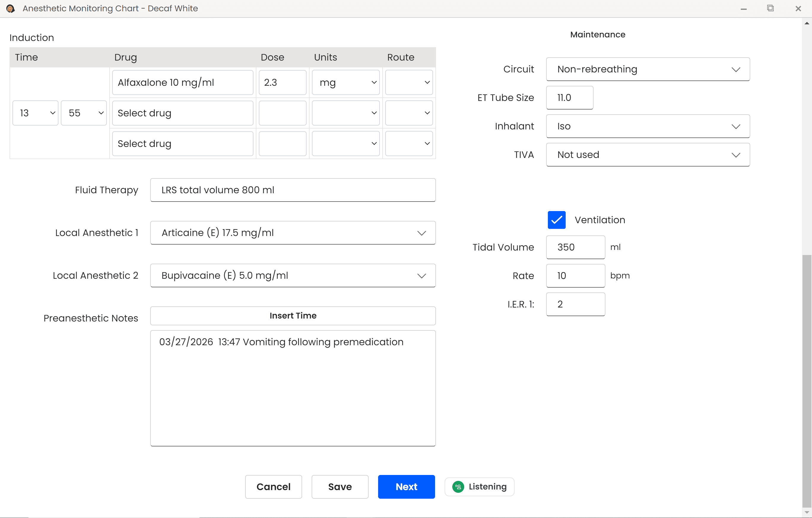Expand the Circuit dropdown showing Non-rebreathing
Viewport: 812px width, 518px height.
click(x=648, y=69)
